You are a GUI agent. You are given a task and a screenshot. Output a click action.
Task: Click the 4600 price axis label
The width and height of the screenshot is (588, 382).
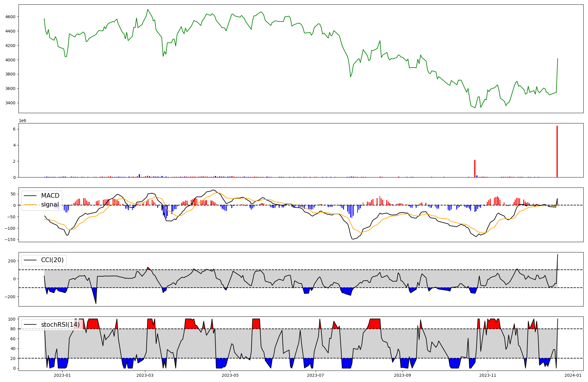point(10,17)
